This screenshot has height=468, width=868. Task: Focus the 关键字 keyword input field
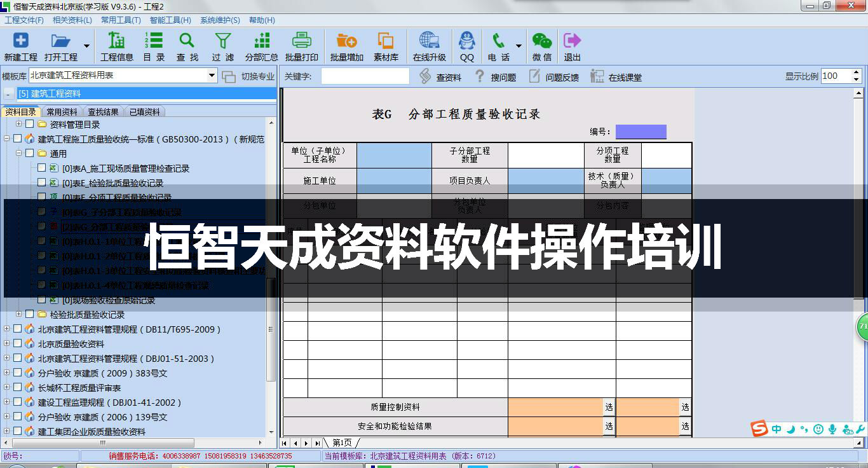click(365, 76)
